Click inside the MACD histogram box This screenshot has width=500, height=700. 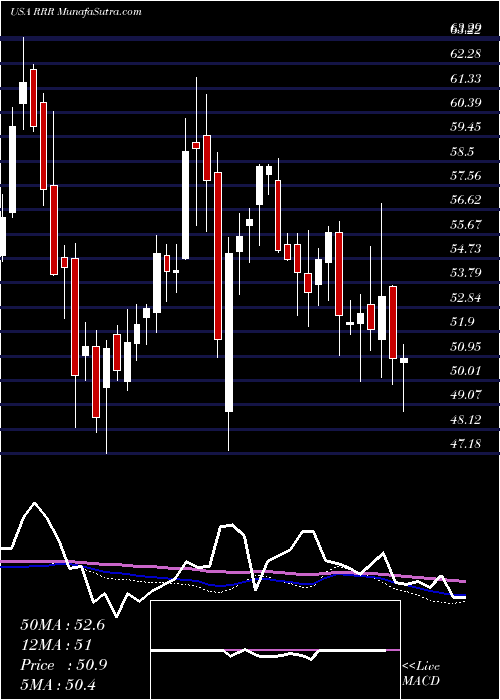(275, 650)
